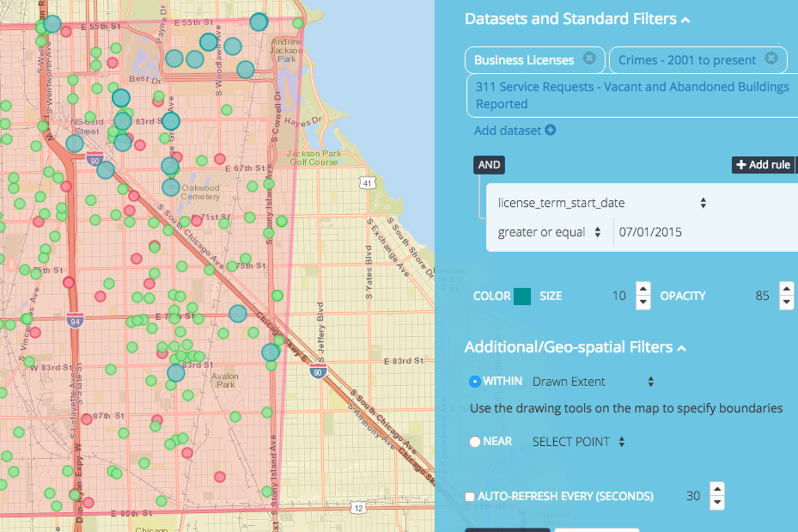Viewport: 798px width, 532px height.
Task: Click the Add rule button
Action: (763, 165)
